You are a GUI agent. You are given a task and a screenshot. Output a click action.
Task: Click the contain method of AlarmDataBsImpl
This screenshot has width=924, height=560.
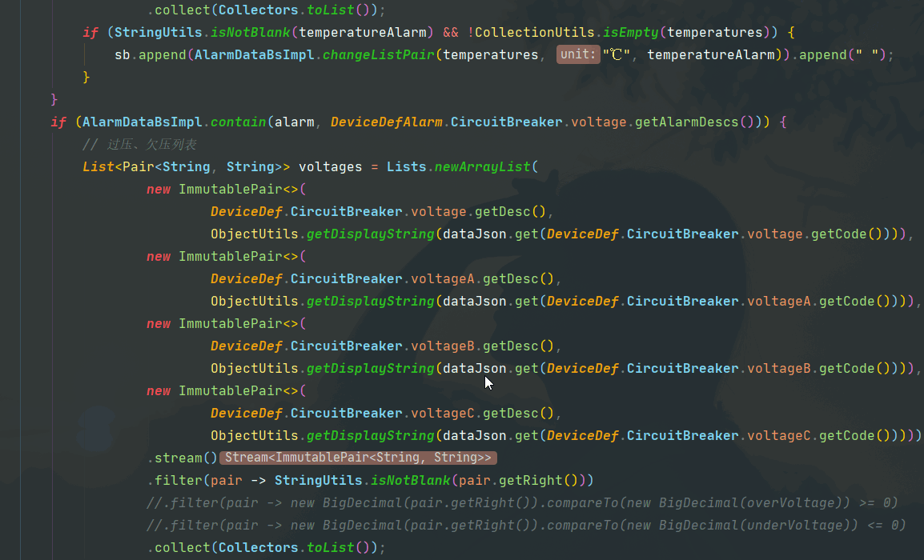click(x=238, y=122)
